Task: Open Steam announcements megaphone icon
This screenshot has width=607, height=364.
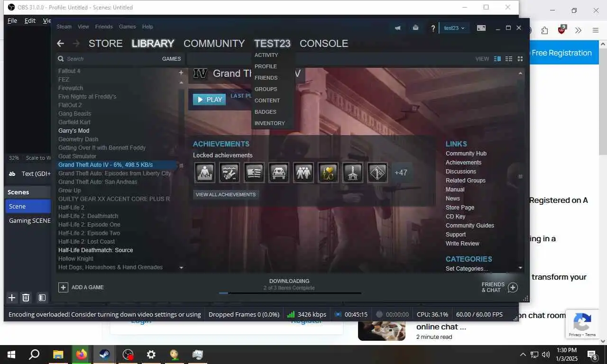Action: pos(397,28)
